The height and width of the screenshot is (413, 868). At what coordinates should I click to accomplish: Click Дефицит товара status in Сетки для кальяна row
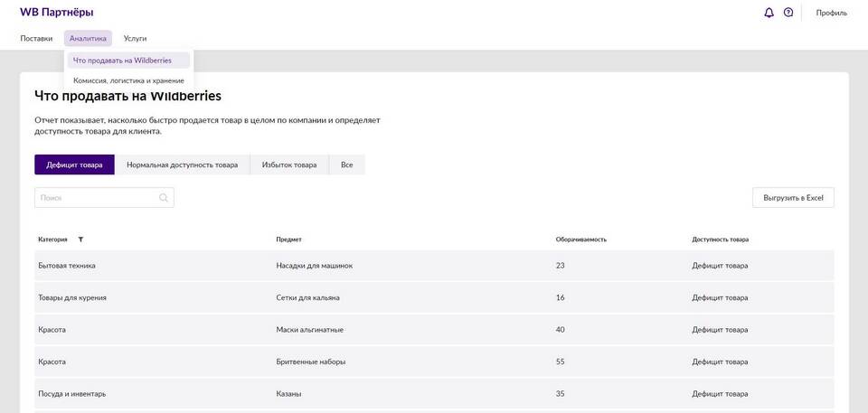[721, 298]
